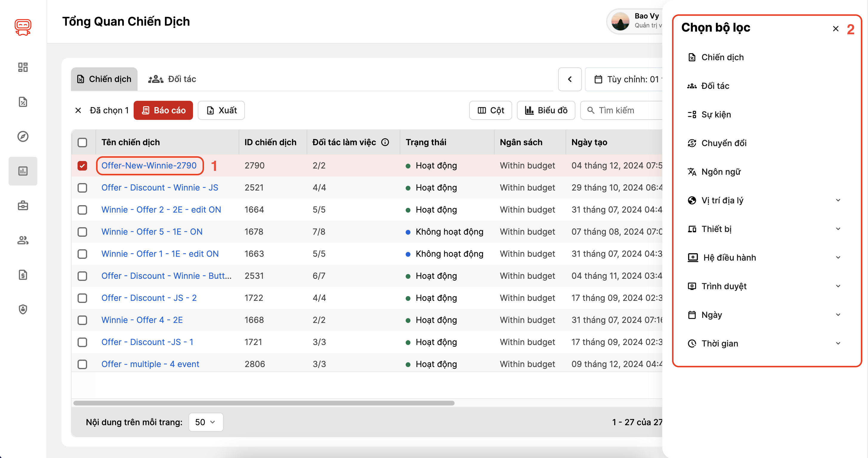This screenshot has height=458, width=868.
Task: Click the magnifier icon in search box
Action: click(591, 110)
